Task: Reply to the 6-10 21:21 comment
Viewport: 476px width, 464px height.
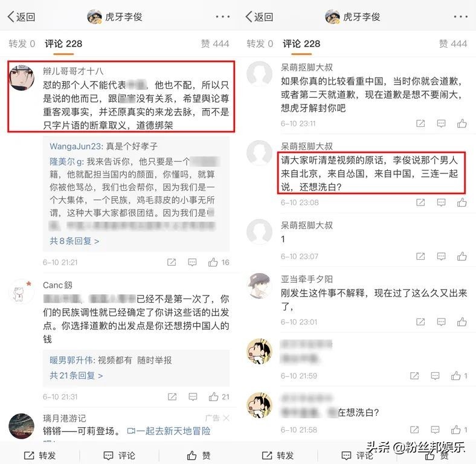Action: pyautogui.click(x=192, y=262)
